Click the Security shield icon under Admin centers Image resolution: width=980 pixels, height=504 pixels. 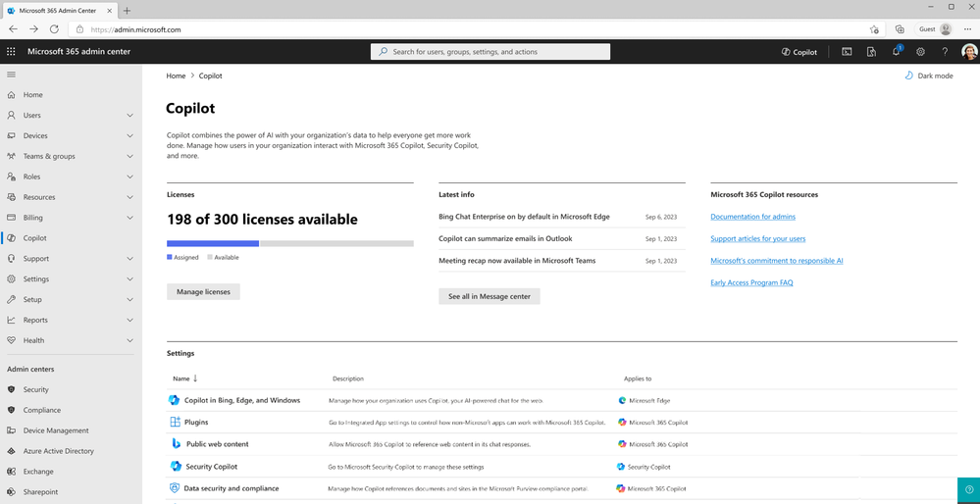tap(11, 389)
